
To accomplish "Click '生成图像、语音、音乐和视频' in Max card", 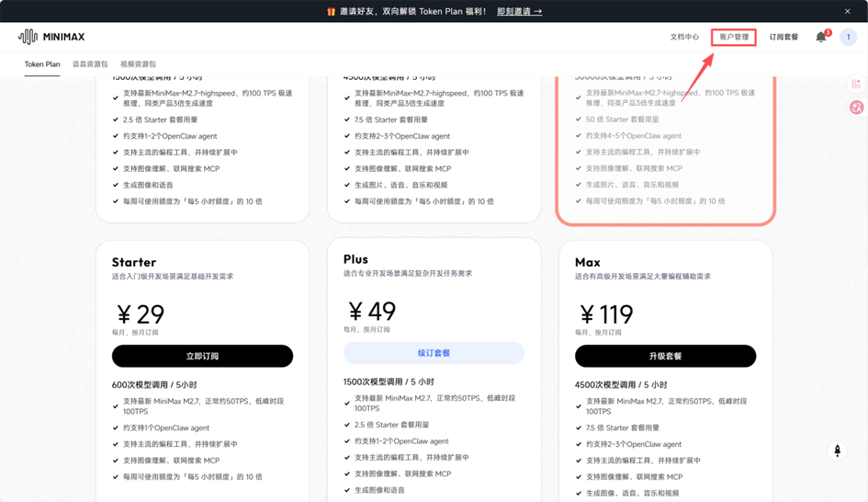I will pos(632,493).
